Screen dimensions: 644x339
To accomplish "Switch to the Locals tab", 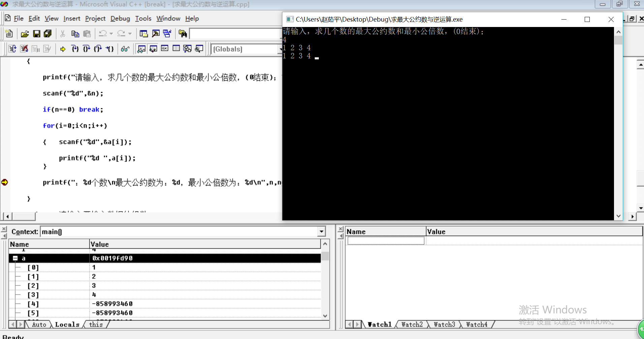I will (67, 324).
